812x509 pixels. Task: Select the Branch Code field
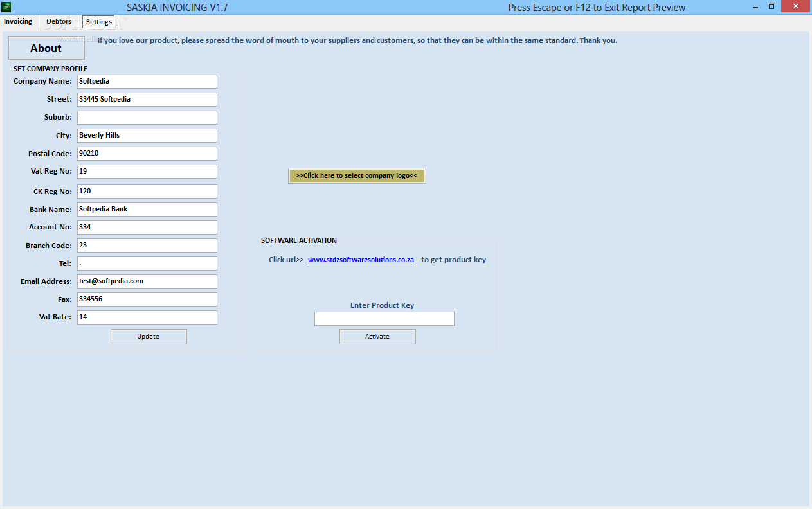point(147,246)
